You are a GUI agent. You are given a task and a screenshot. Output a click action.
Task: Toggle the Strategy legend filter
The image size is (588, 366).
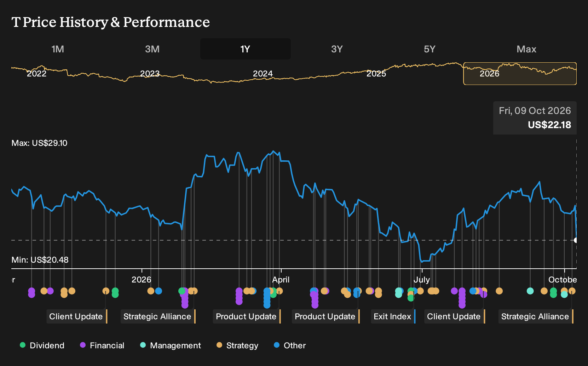237,345
